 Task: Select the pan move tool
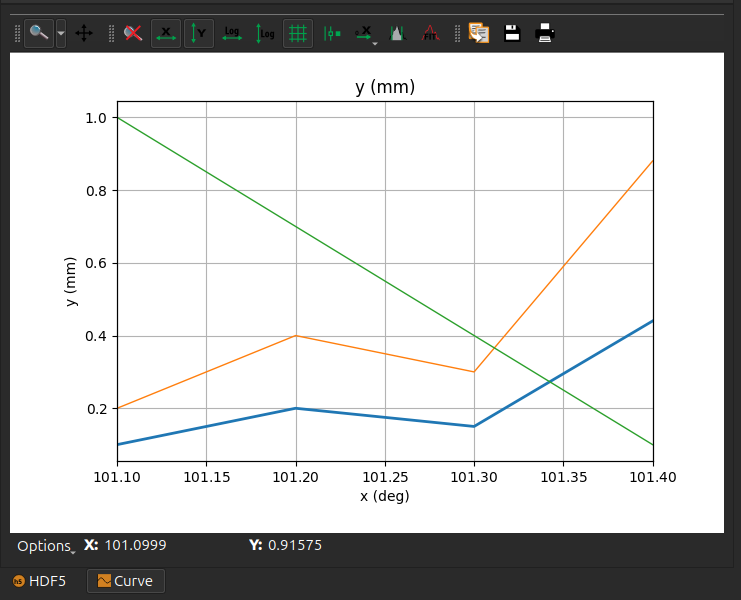[84, 34]
